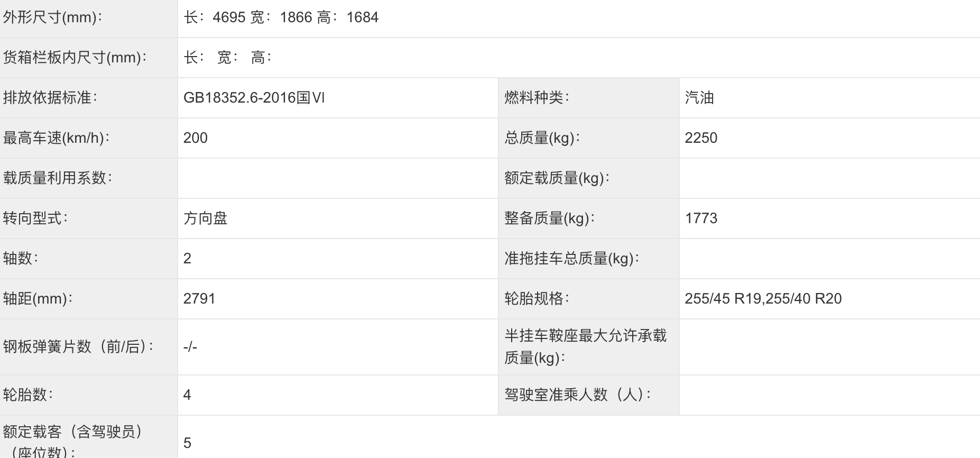Click the 轴数 label cell
The width and height of the screenshot is (980, 458).
(x=89, y=259)
